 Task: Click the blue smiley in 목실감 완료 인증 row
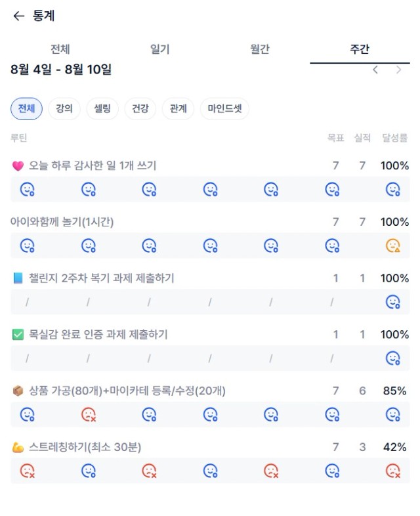point(392,358)
